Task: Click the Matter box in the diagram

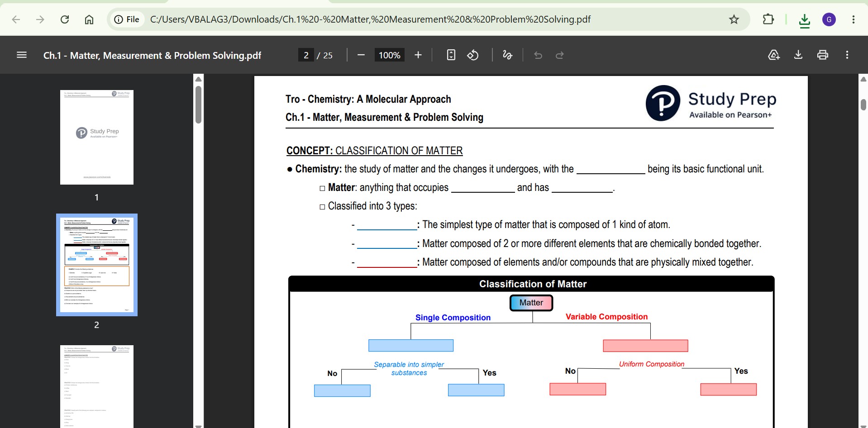Action: (x=531, y=303)
